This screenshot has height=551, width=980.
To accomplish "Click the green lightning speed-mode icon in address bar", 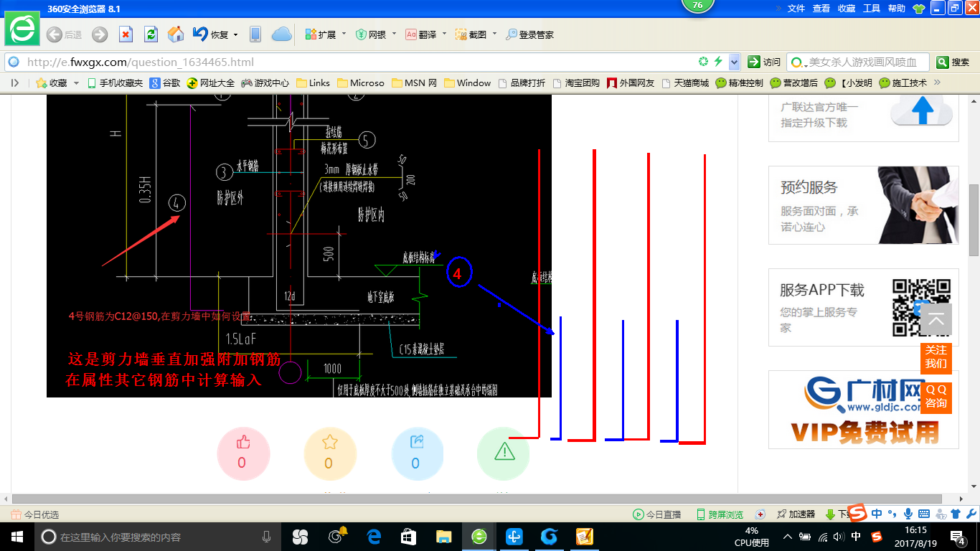I will (719, 62).
